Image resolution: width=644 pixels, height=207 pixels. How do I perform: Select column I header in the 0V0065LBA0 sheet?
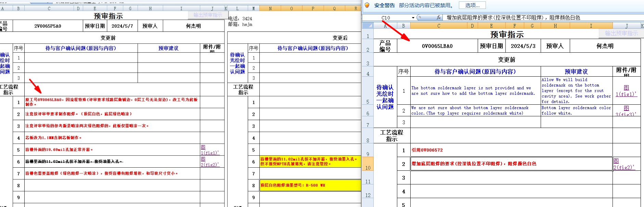pos(591,26)
